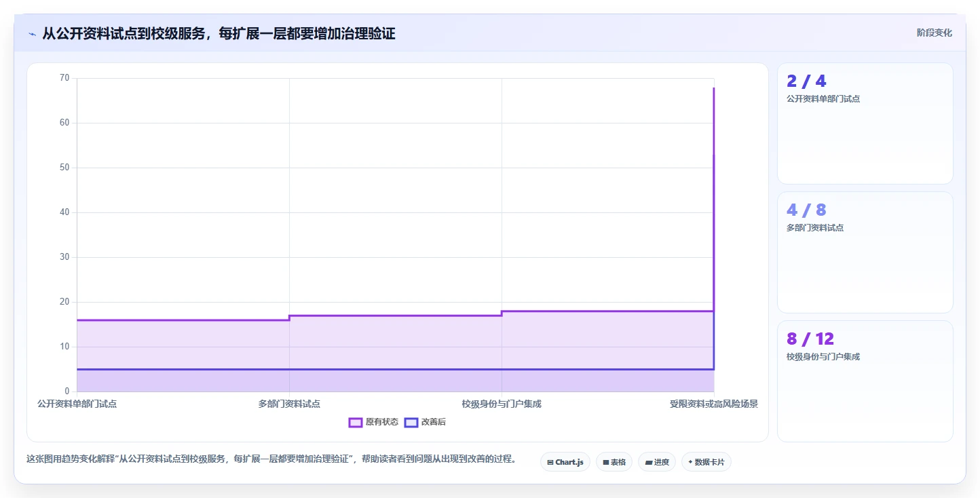Click the y-axis value 50
Screen dimensions: 980x498
tap(64, 168)
